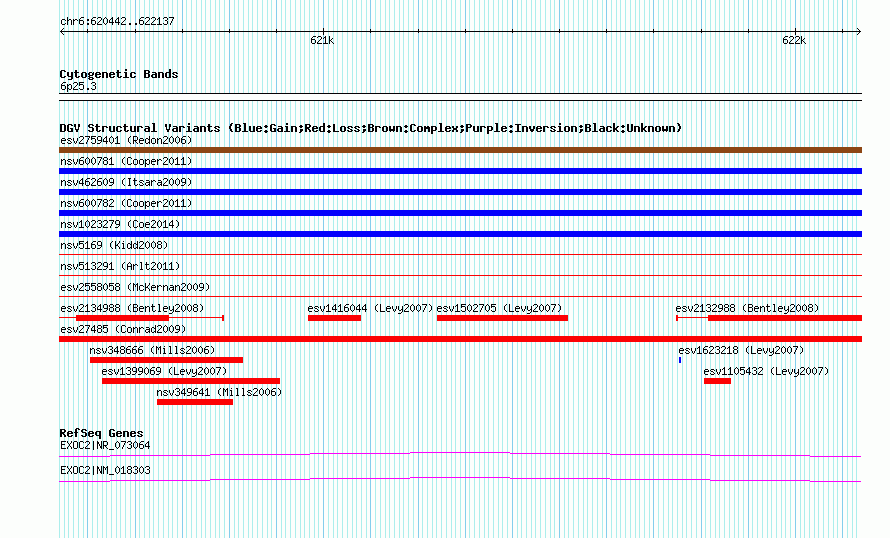Select the Cytogenetic Bands track title
This screenshot has width=890, height=538.
119,74
